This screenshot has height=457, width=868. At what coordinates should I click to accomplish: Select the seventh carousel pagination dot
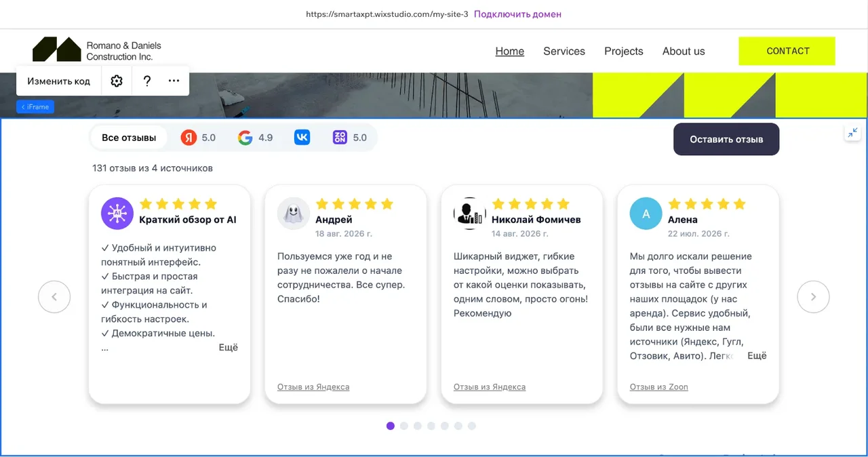click(x=472, y=426)
